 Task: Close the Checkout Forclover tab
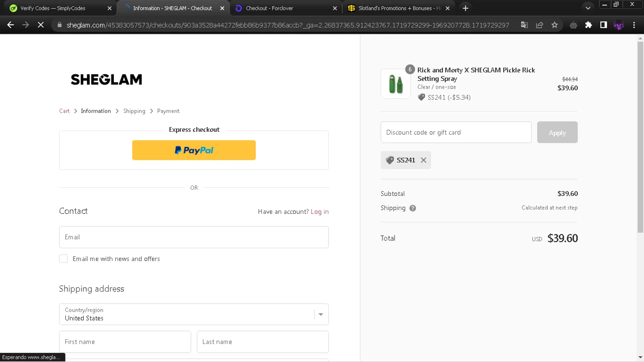335,8
